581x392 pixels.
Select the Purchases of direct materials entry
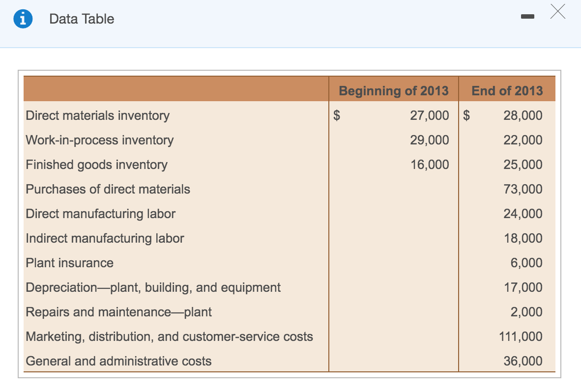[108, 189]
